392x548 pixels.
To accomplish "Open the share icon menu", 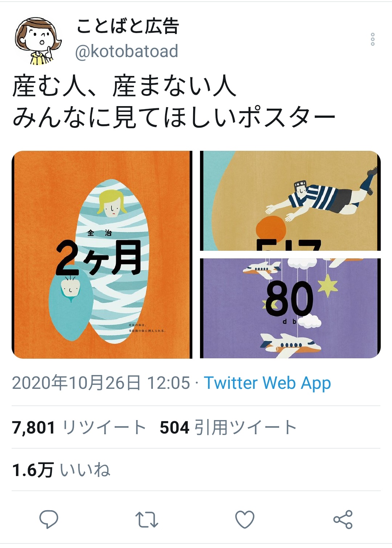I will point(343,519).
